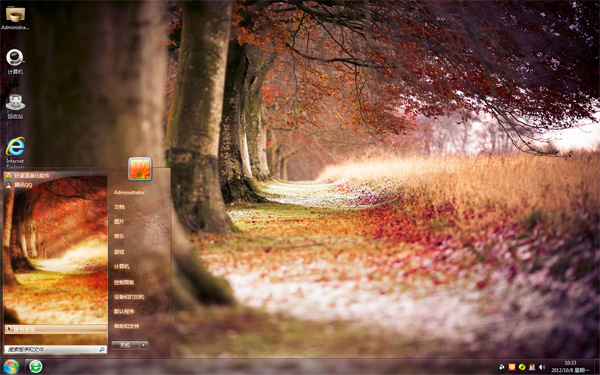Open 帮助和支持 in the Start menu
600x375 pixels.
tap(126, 326)
